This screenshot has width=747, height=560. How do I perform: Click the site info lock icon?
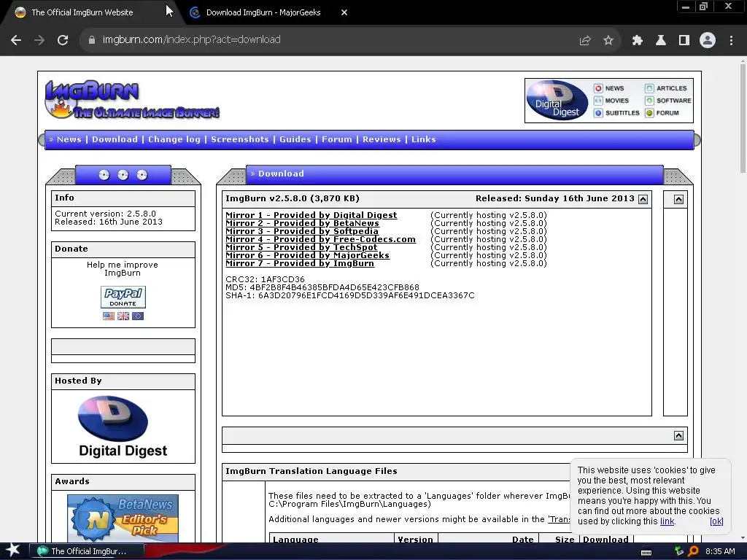[92, 40]
